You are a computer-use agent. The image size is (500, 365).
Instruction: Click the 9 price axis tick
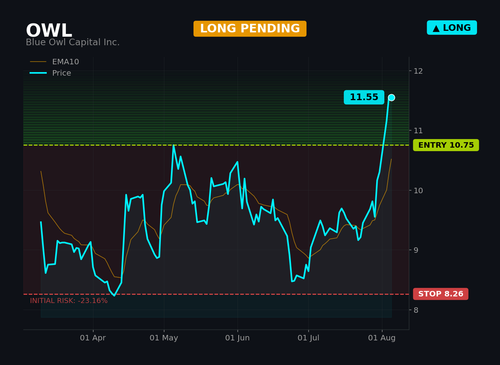416,250
